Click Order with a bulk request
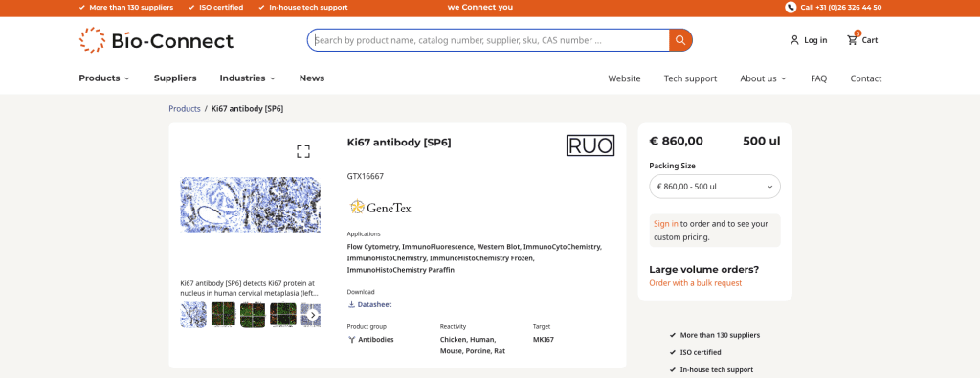This screenshot has height=378, width=980. point(696,283)
